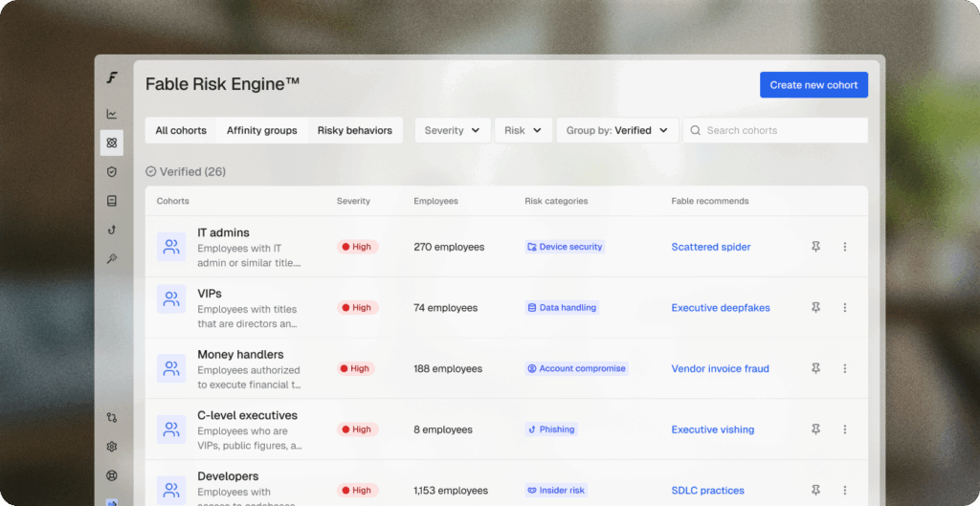
Task: Click the High severity badge for IT admins
Action: tap(358, 247)
